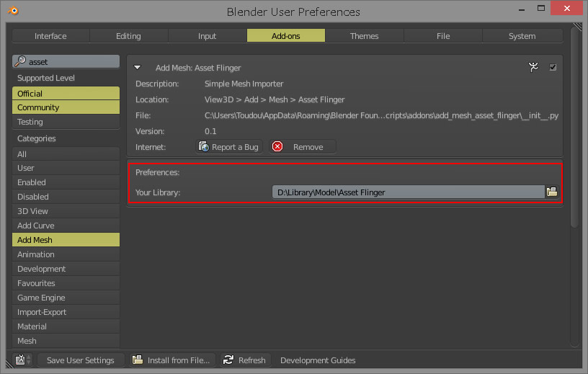Open Development Guides link
588x374 pixels.
tap(318, 360)
